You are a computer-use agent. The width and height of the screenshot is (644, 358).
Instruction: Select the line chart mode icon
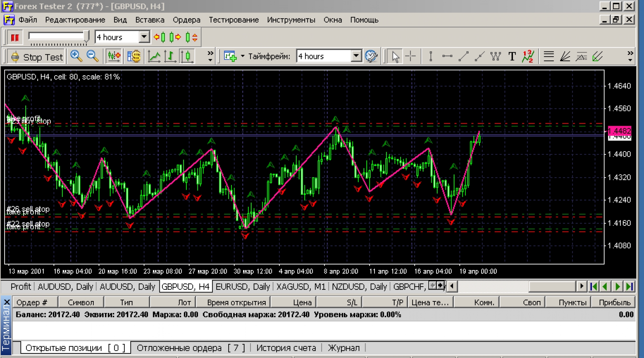(x=154, y=57)
